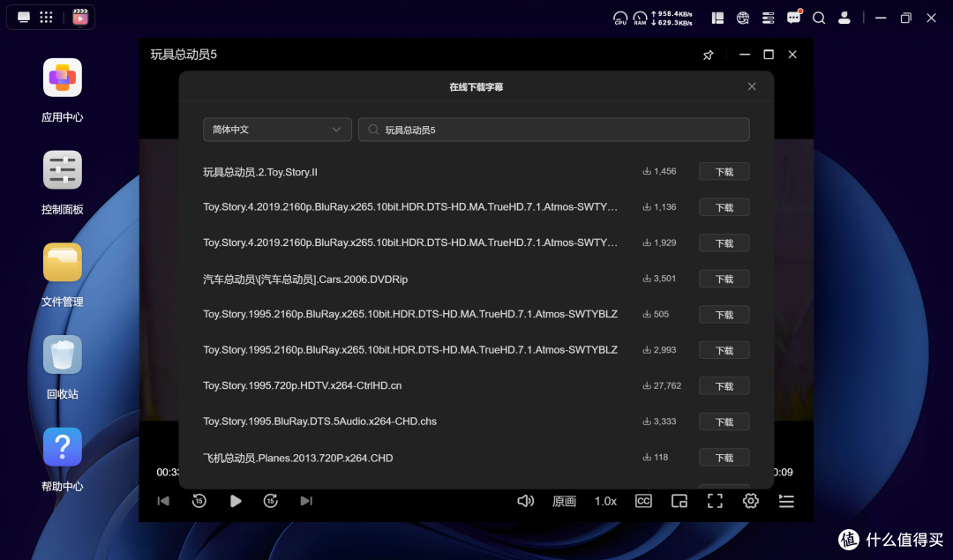This screenshot has width=953, height=560.
Task: Download the Toy.Story.1995.720p.HDTV subtitle
Action: pos(724,386)
